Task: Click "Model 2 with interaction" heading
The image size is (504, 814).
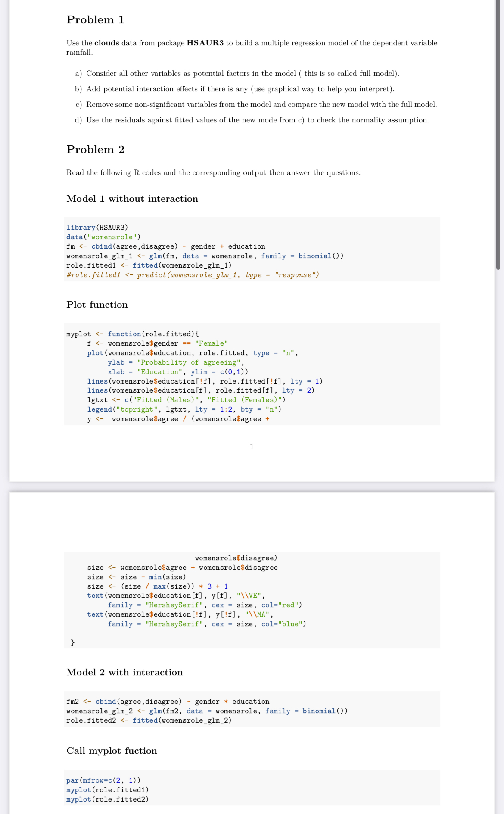Action: (124, 672)
